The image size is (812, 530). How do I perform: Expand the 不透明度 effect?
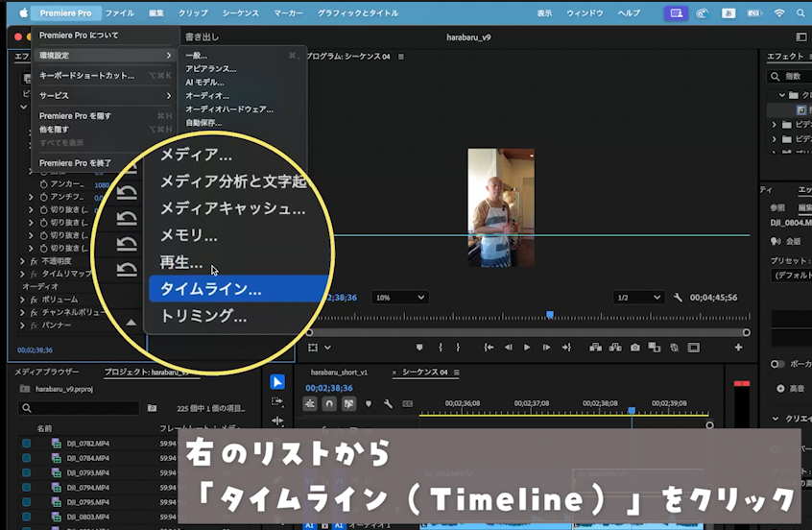(22, 261)
